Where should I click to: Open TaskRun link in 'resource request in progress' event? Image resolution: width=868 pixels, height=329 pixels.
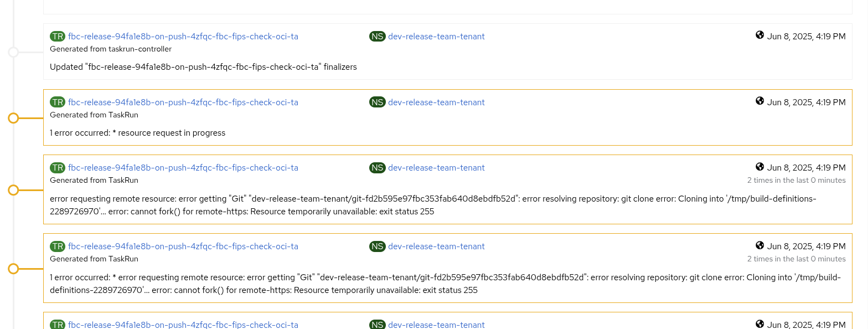click(x=183, y=102)
